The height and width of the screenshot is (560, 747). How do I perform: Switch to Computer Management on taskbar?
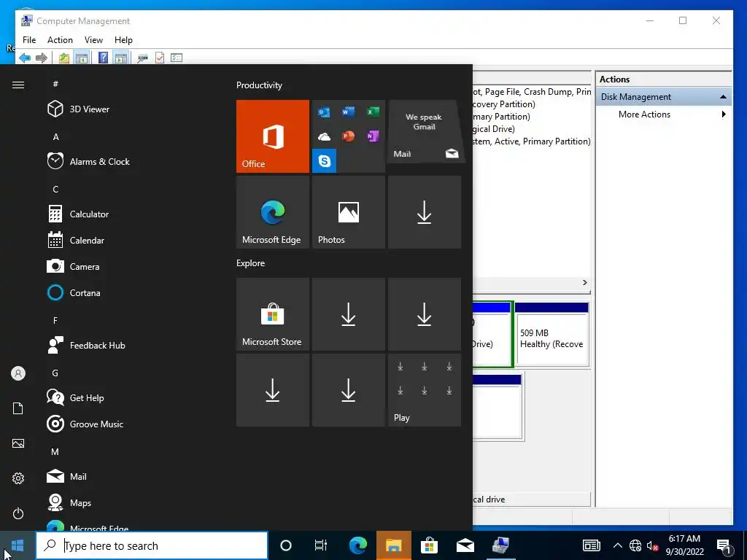click(500, 545)
